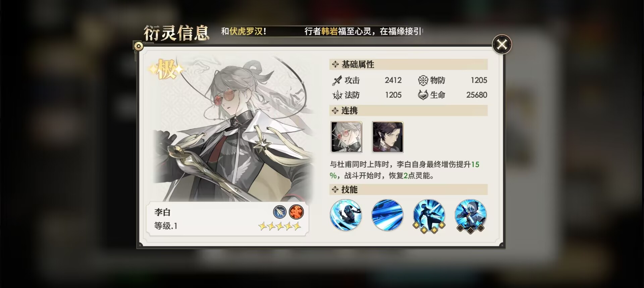The image size is (644, 288).
Task: Tap the 极 rank badge on the portrait
Action: [x=166, y=69]
